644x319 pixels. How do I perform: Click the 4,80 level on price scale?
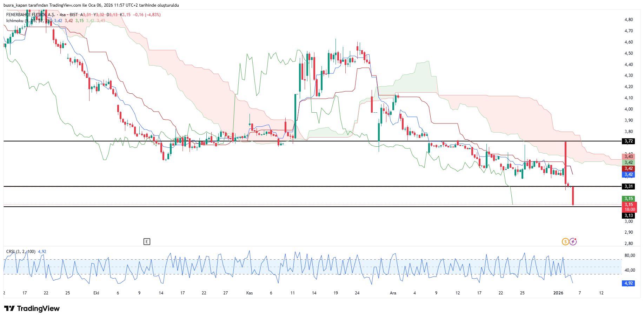click(x=629, y=20)
